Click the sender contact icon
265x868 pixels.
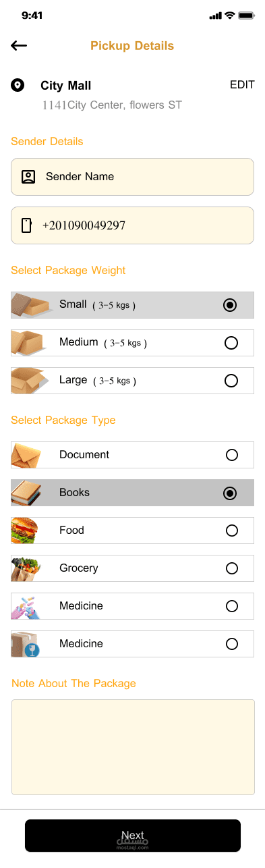tap(28, 177)
